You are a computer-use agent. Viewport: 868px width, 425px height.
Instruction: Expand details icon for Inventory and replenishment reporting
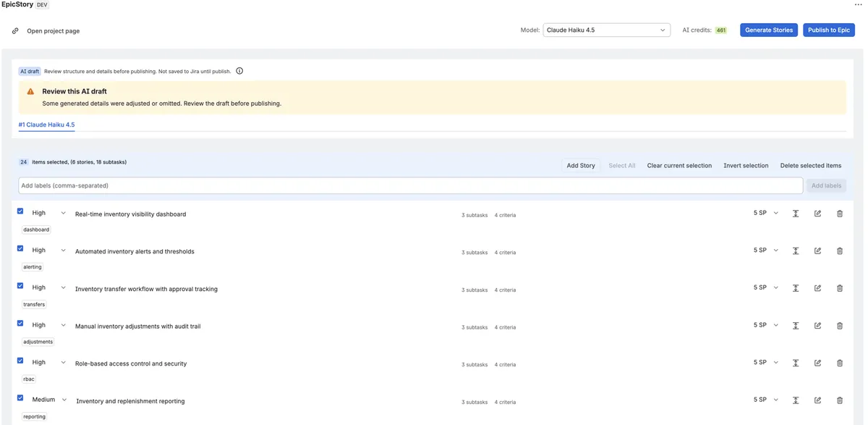coord(796,400)
